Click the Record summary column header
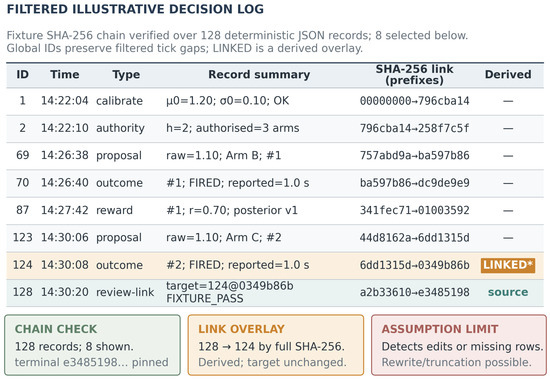 (259, 74)
